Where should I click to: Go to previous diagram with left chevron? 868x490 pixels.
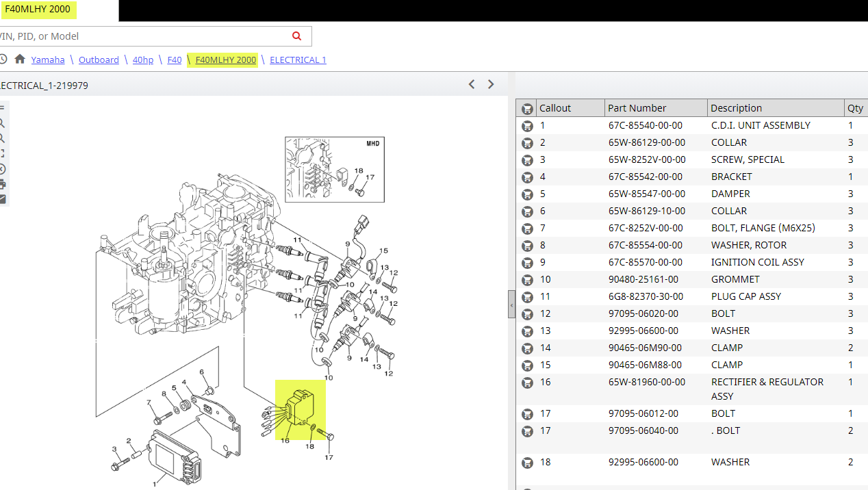click(x=472, y=84)
